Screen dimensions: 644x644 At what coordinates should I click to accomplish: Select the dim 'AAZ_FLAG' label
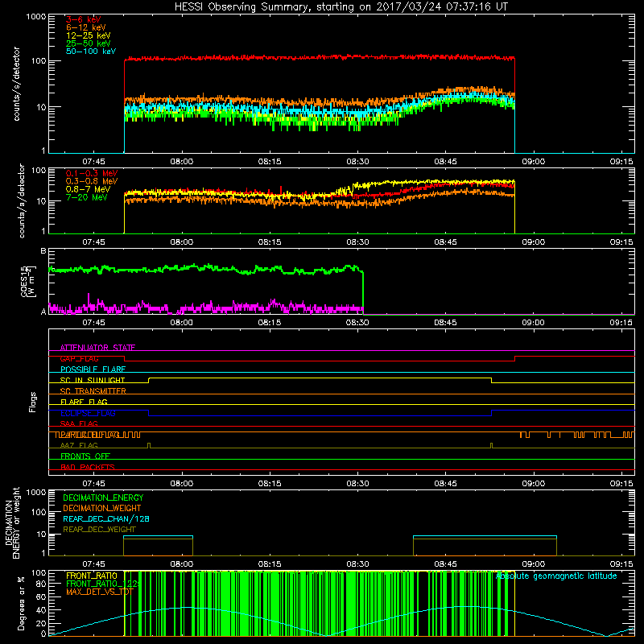pos(79,445)
